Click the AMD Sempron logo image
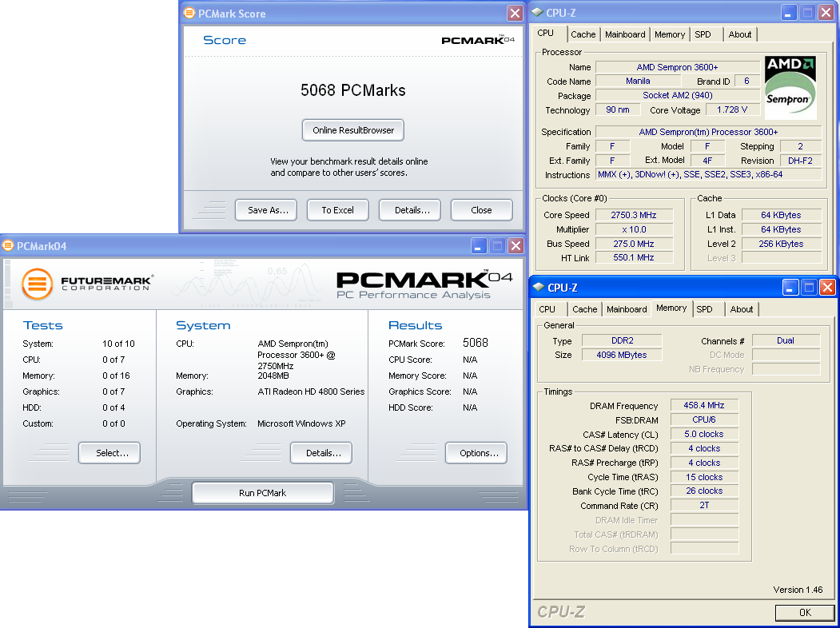This screenshot has height=628, width=840. pos(790,87)
